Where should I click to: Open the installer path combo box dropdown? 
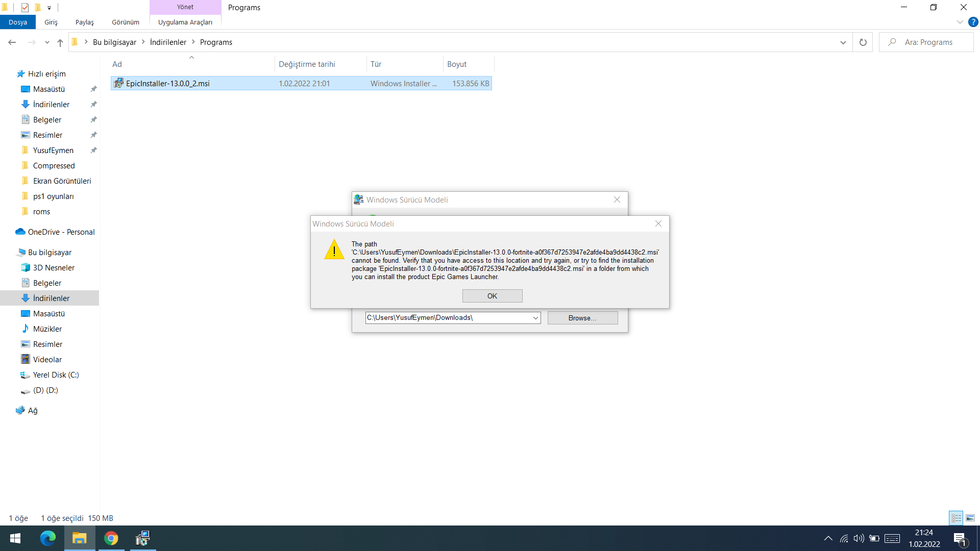click(x=535, y=318)
